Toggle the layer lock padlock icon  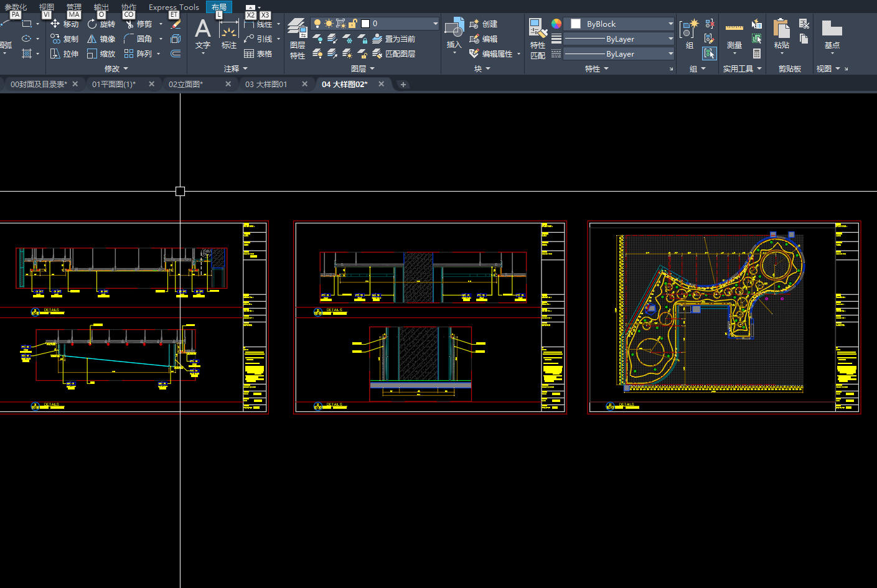click(x=352, y=24)
